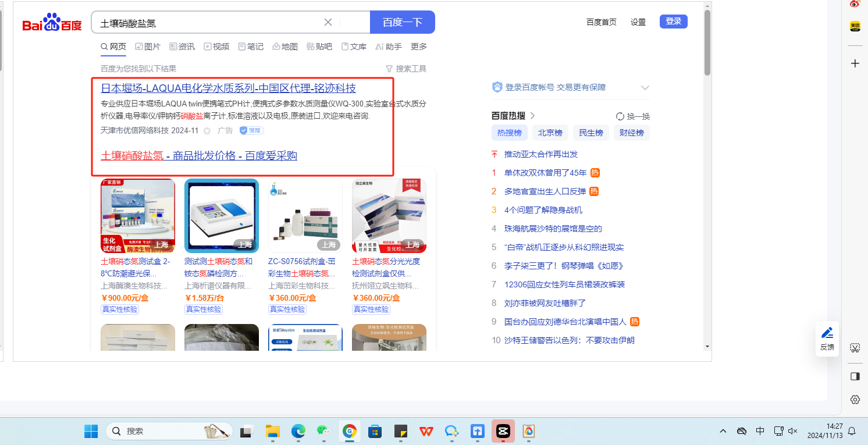Click the cloud sync icon in the tray
868x445 pixels.
coord(742,431)
